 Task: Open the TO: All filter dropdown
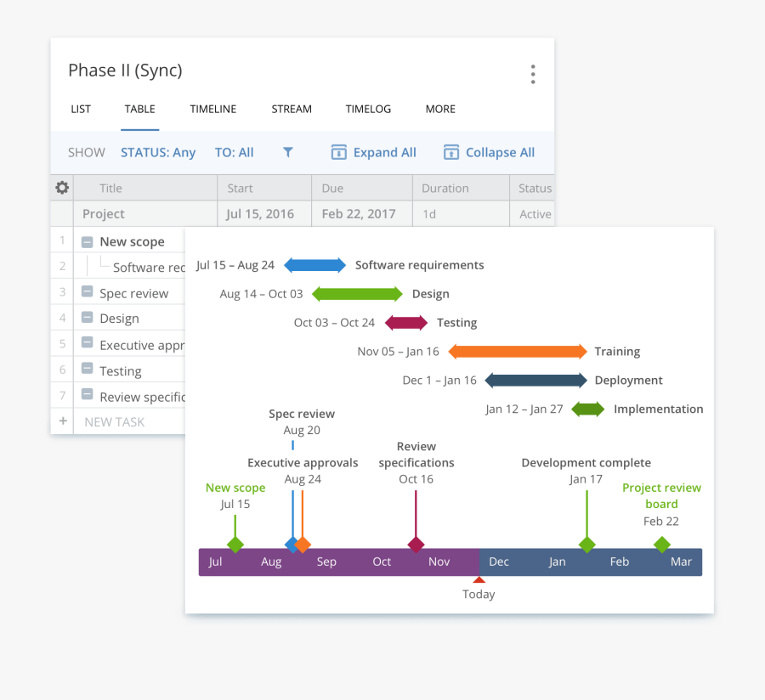(x=234, y=152)
